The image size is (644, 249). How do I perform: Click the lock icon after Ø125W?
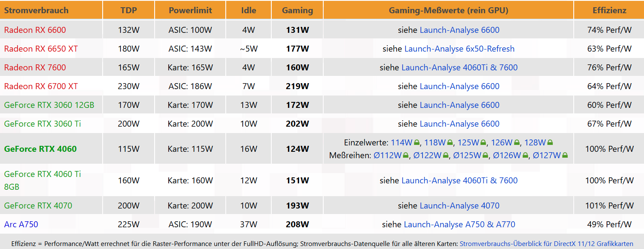point(485,155)
